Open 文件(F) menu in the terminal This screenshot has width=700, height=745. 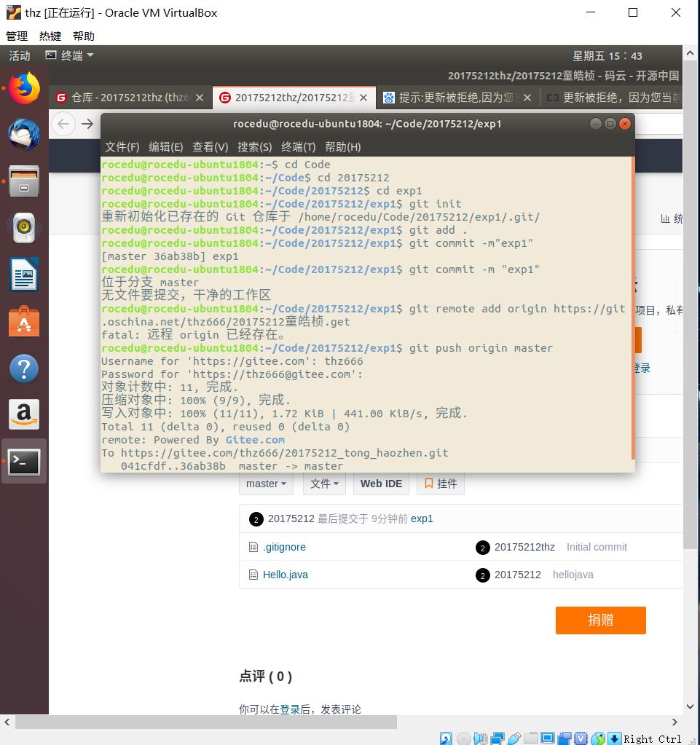[122, 147]
